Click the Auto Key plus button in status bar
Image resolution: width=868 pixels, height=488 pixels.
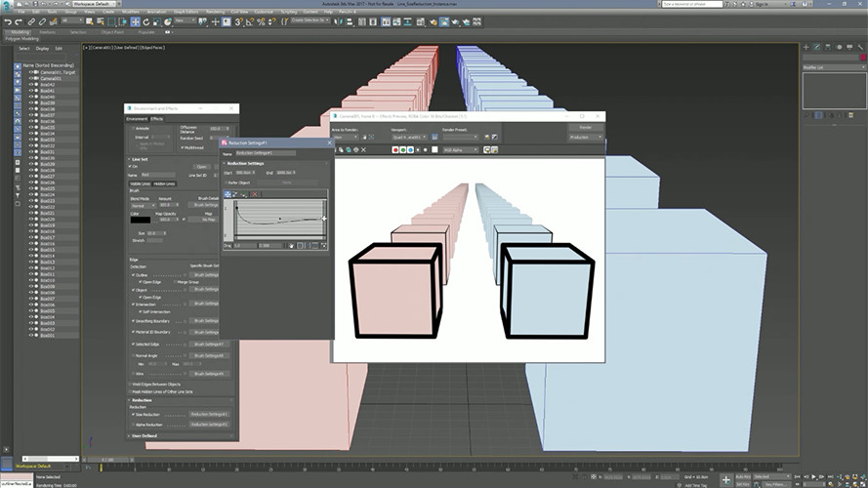[726, 479]
